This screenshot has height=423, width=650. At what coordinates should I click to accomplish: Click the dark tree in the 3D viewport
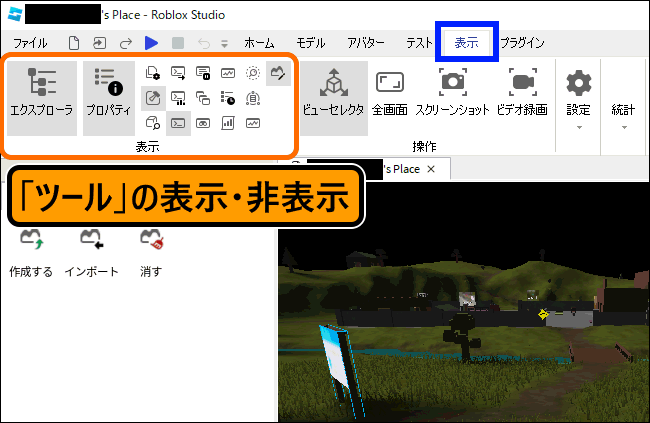click(461, 335)
